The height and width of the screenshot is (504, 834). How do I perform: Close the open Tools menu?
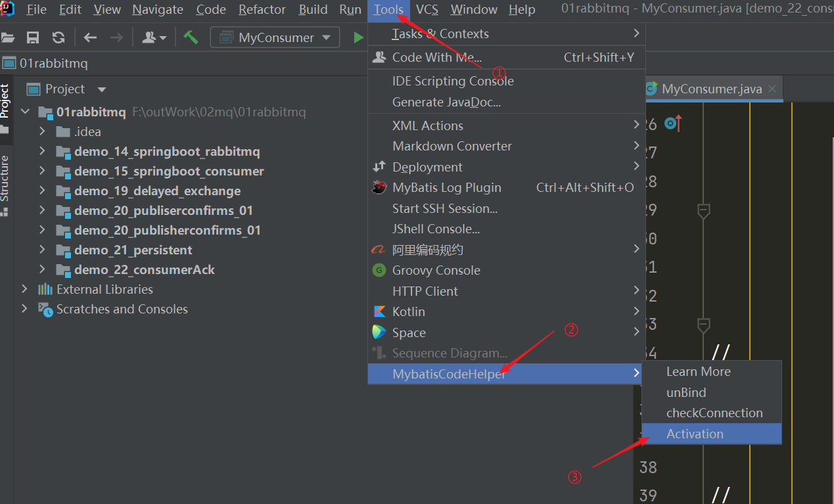pos(388,9)
